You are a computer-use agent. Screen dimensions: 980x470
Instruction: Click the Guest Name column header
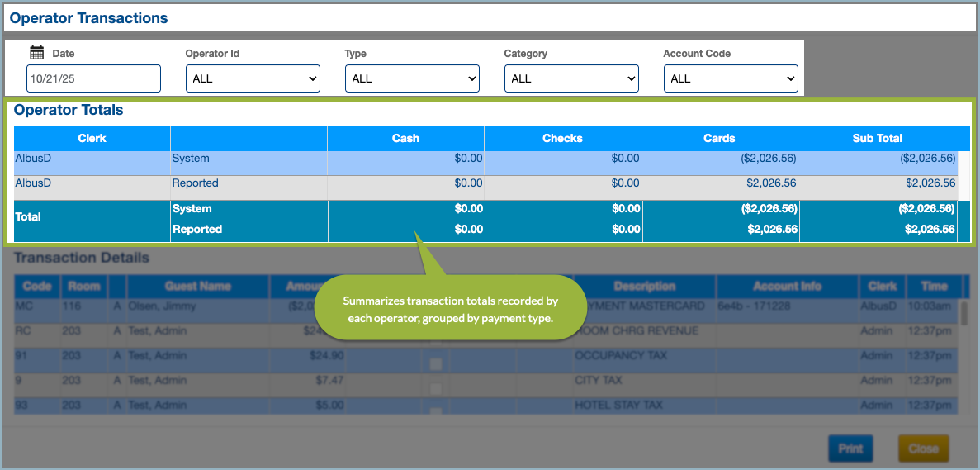tap(198, 287)
